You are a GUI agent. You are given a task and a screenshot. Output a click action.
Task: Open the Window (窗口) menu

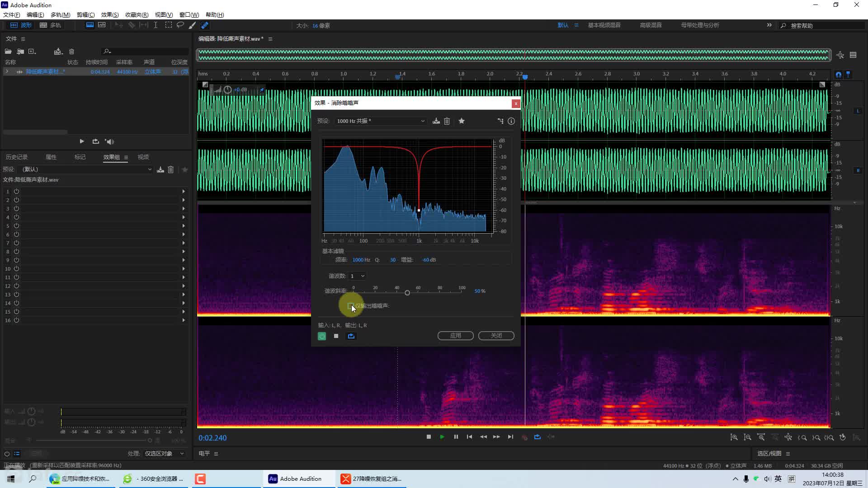click(189, 14)
